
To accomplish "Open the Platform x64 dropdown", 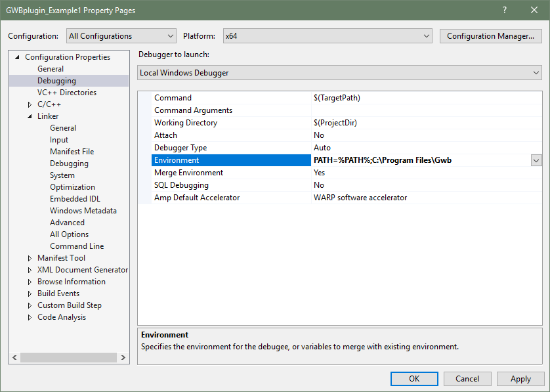I will [328, 36].
